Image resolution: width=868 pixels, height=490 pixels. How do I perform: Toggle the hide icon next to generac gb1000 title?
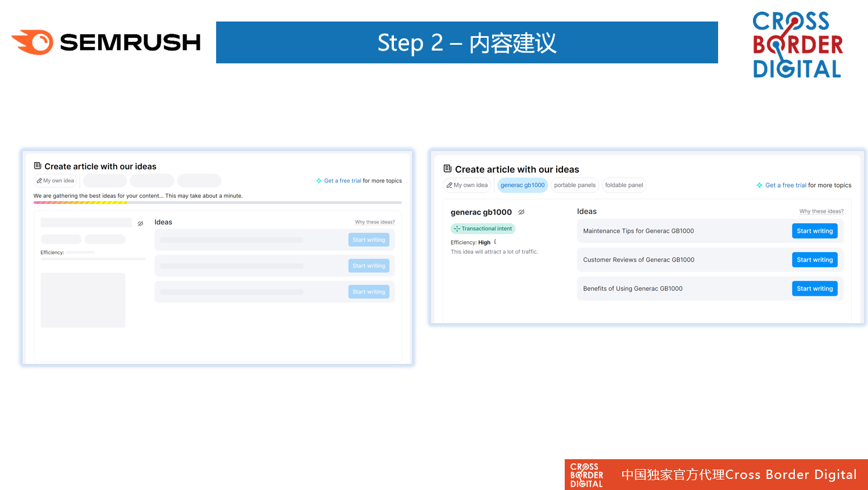pos(521,212)
